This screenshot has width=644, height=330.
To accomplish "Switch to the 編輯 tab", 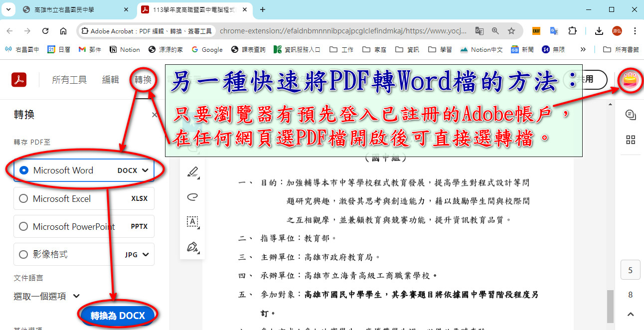I will [x=111, y=80].
